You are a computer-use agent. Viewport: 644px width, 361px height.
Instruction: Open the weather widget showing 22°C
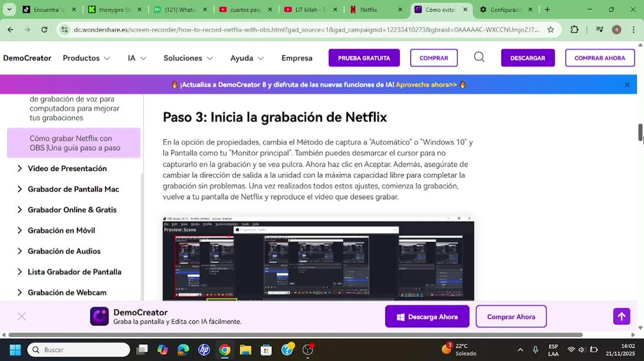[x=459, y=349]
